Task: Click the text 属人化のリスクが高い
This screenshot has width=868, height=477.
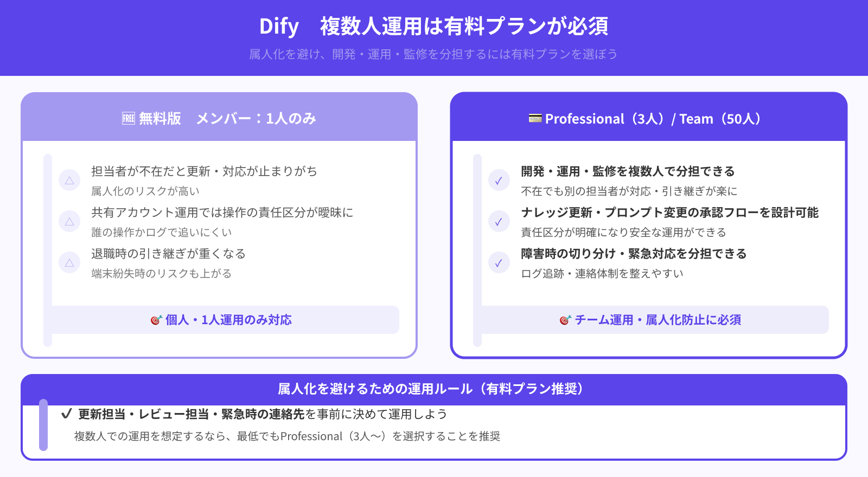Action: point(145,191)
